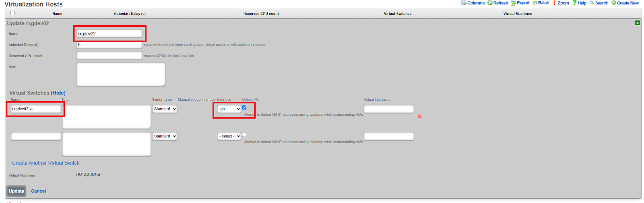
Task: Toggle the select-all checkbox in table header
Action: pyautogui.click(x=12, y=13)
